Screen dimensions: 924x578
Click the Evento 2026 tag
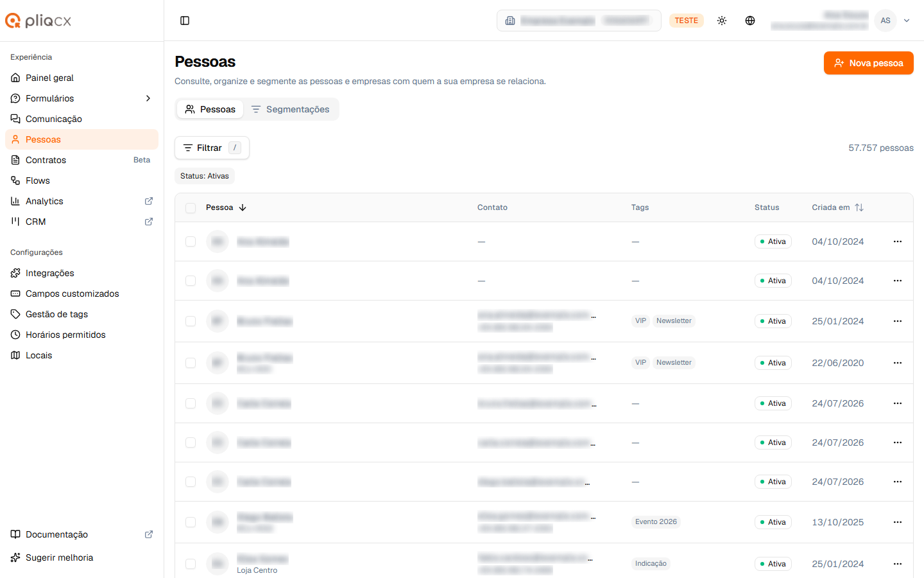(656, 522)
